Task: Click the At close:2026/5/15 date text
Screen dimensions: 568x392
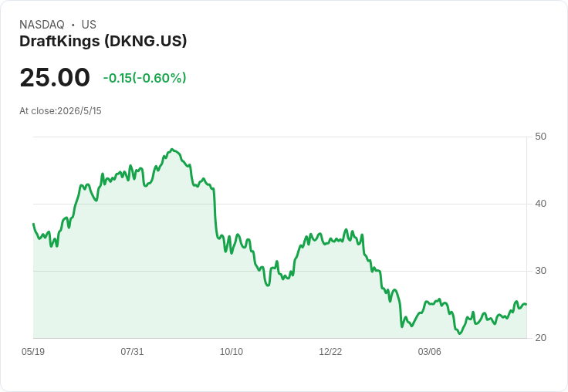Action: (60, 111)
